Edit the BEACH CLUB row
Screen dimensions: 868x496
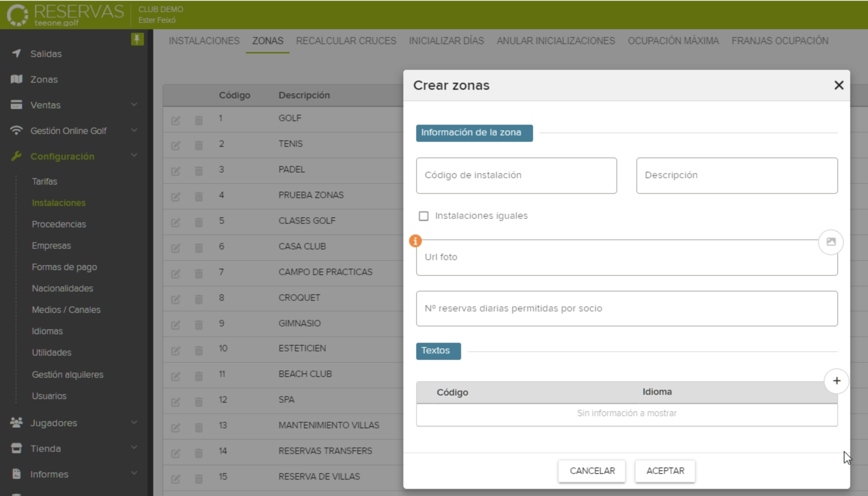(175, 376)
